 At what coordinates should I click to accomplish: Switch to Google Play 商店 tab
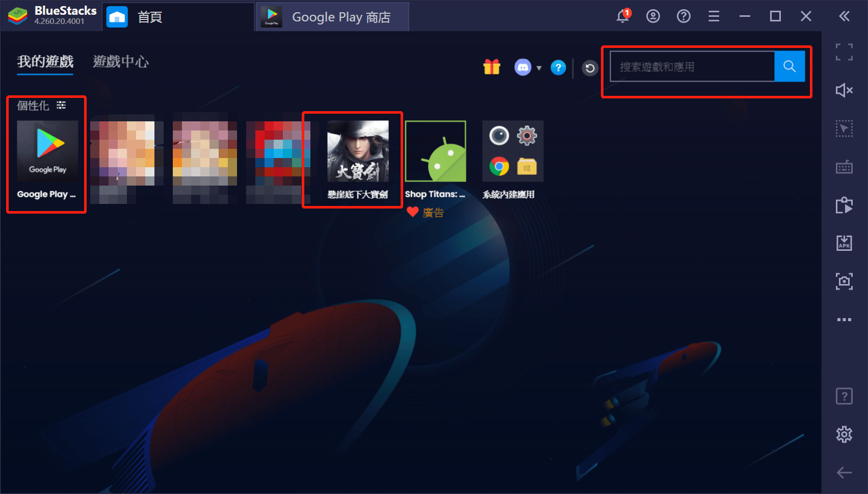[x=332, y=17]
